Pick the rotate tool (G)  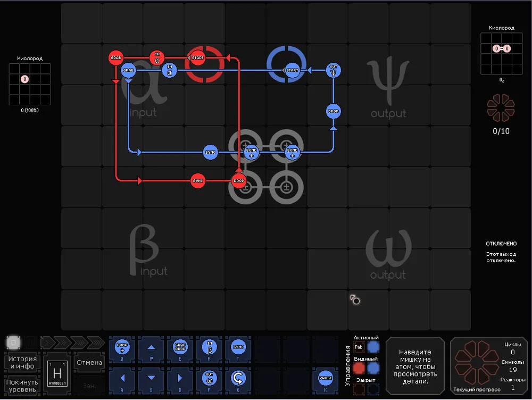coord(238,380)
